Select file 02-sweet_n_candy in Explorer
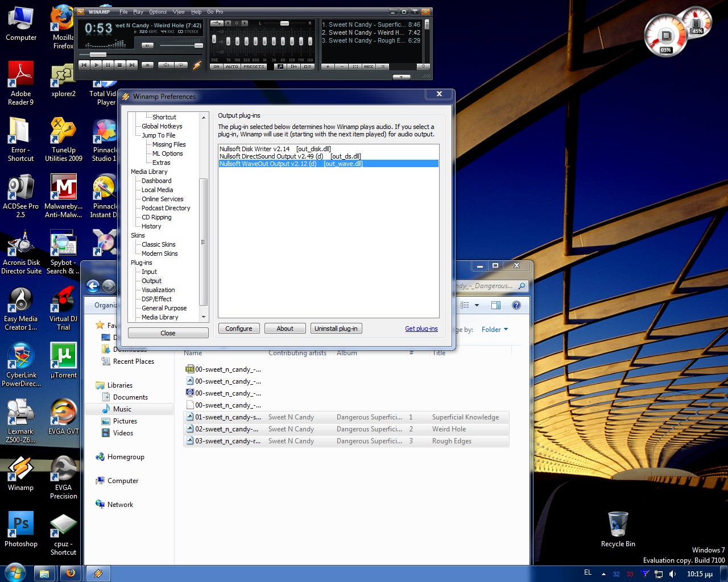 point(346,429)
